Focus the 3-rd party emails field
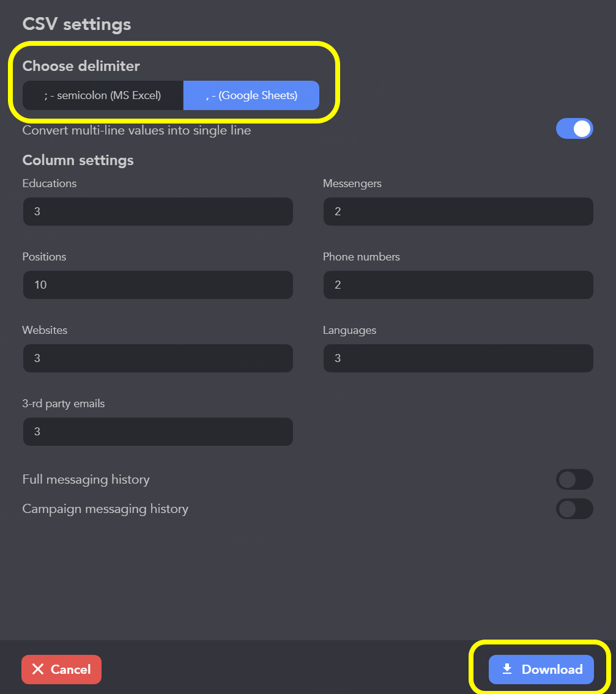The height and width of the screenshot is (694, 616). pos(158,432)
